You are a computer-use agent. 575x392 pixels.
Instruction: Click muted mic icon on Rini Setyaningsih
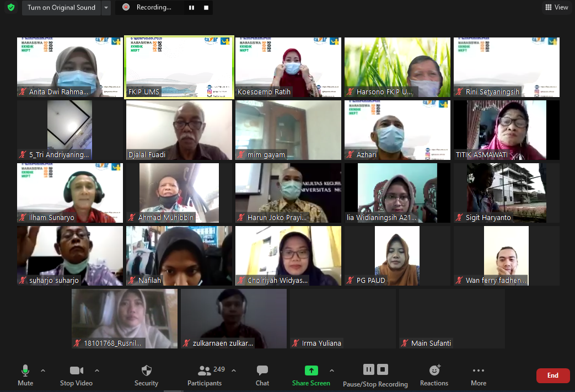point(459,92)
